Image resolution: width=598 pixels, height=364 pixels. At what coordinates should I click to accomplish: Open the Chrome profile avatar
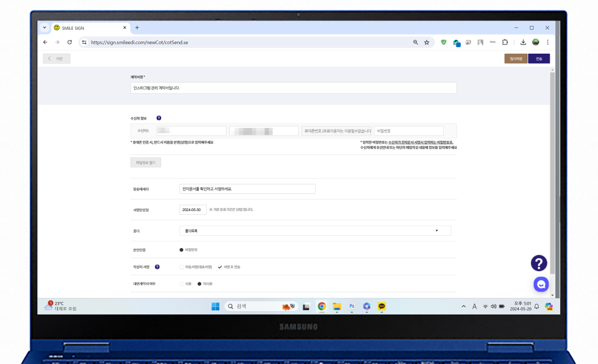tap(535, 42)
